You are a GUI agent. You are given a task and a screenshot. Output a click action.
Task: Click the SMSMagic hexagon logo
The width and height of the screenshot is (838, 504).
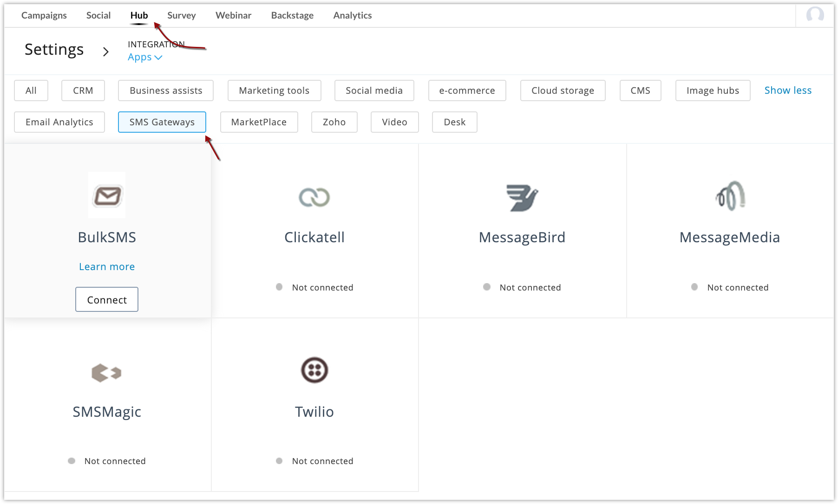(107, 373)
